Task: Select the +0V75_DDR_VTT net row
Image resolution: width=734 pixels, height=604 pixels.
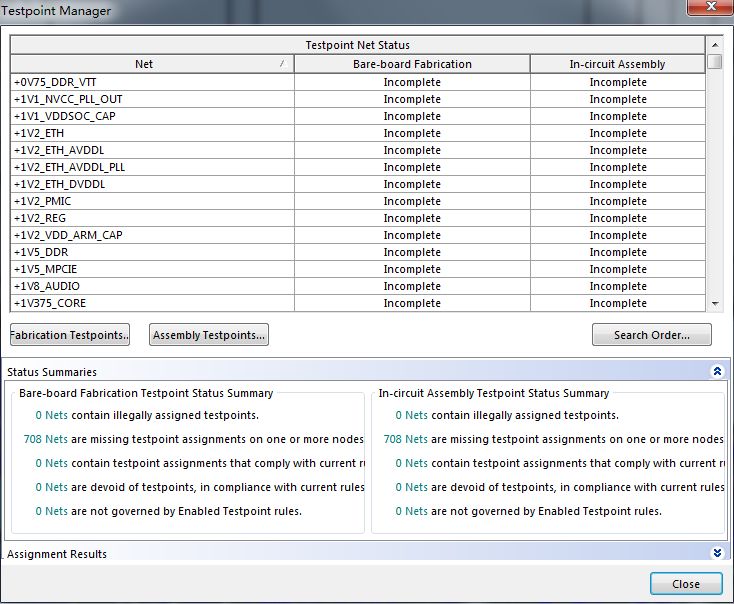Action: tap(358, 82)
